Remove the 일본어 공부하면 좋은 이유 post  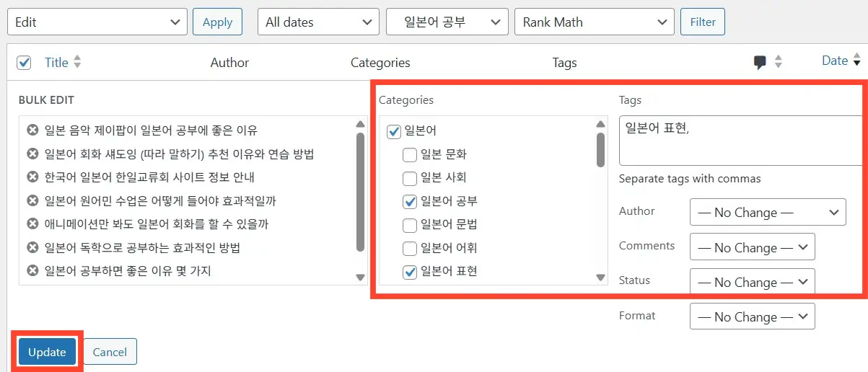(x=32, y=271)
